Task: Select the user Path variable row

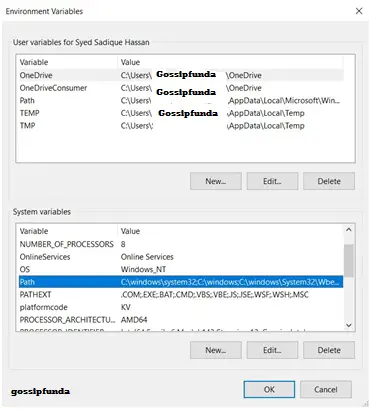Action: point(181,101)
